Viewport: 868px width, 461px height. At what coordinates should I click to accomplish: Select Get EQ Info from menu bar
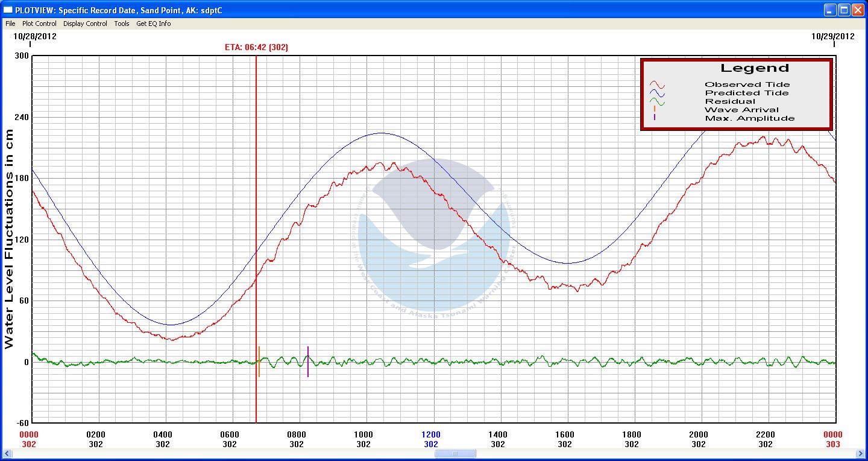point(153,24)
